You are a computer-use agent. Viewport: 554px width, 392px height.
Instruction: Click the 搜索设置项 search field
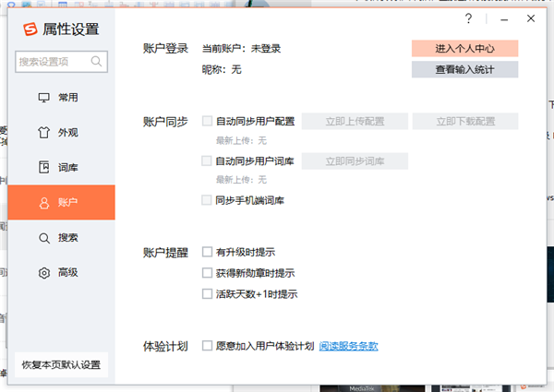click(54, 62)
